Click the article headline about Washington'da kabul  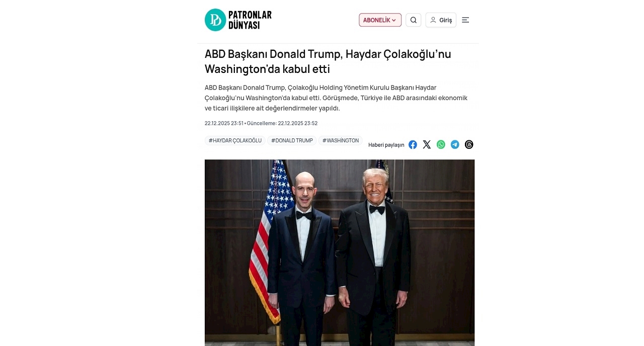click(x=328, y=61)
